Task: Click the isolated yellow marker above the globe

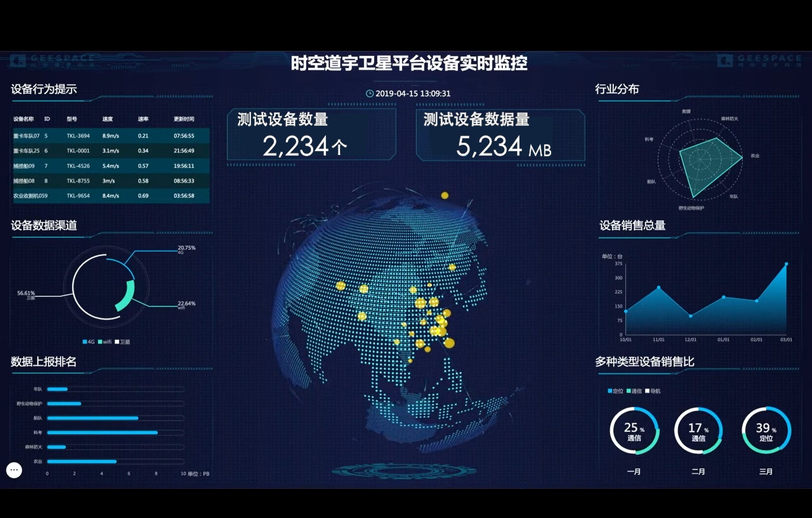Action: [445, 195]
